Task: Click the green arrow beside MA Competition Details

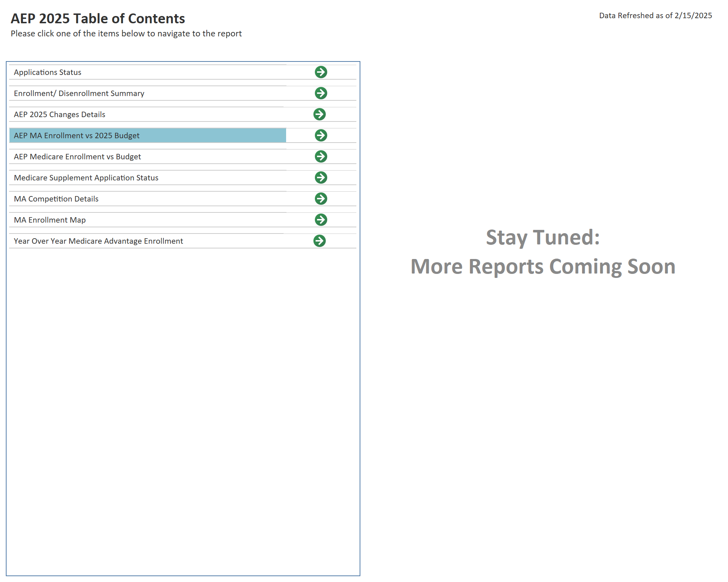Action: point(320,199)
